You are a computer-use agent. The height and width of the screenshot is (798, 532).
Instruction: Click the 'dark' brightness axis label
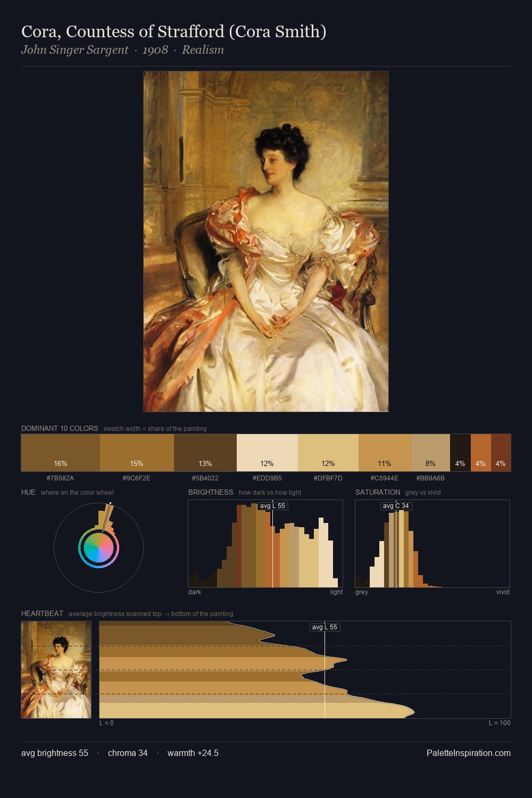coord(195,592)
